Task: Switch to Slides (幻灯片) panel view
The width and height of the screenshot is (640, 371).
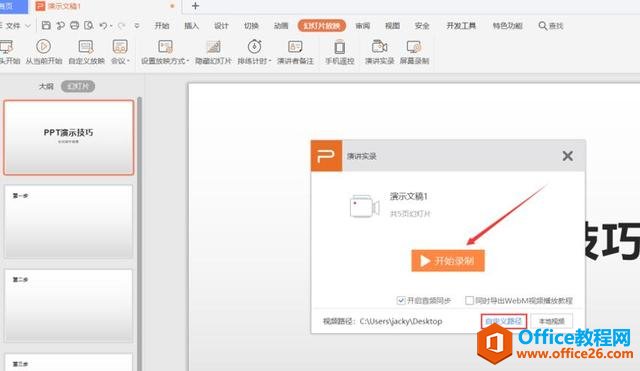Action: pos(78,87)
